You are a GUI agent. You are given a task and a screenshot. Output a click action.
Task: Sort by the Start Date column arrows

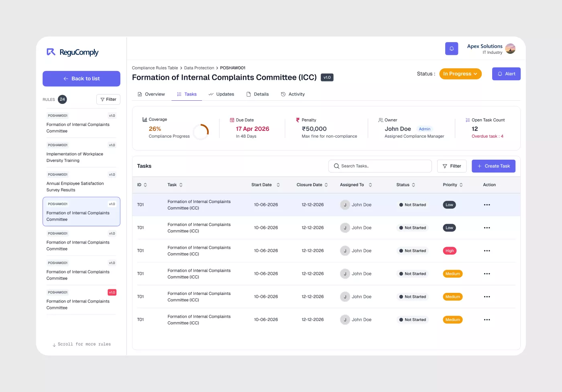[x=278, y=185]
